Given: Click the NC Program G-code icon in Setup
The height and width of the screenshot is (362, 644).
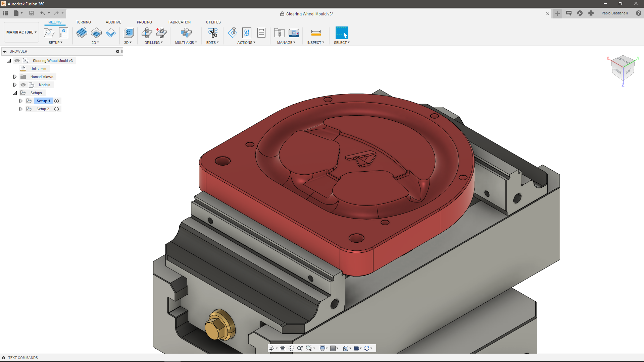Looking at the screenshot, I should 63,33.
